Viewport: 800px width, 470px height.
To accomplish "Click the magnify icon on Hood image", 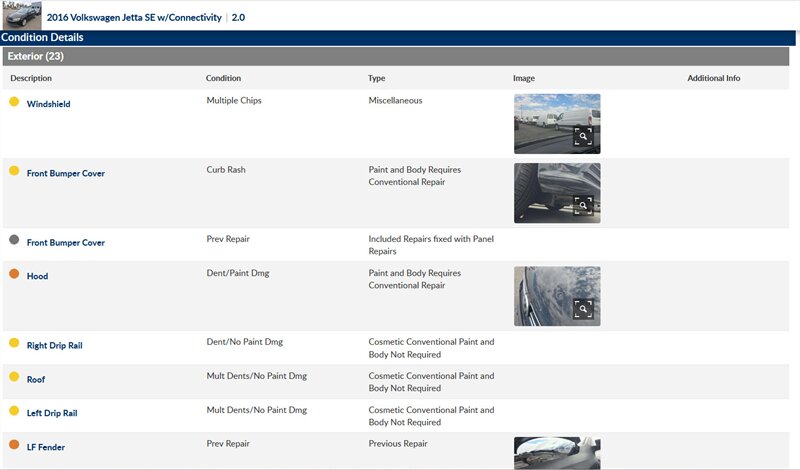I will 583,308.
